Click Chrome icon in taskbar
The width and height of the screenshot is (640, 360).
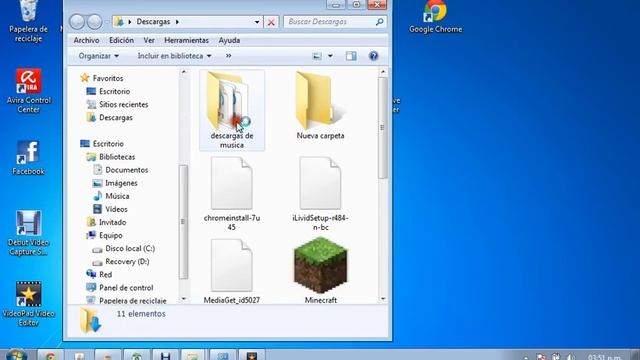51,355
